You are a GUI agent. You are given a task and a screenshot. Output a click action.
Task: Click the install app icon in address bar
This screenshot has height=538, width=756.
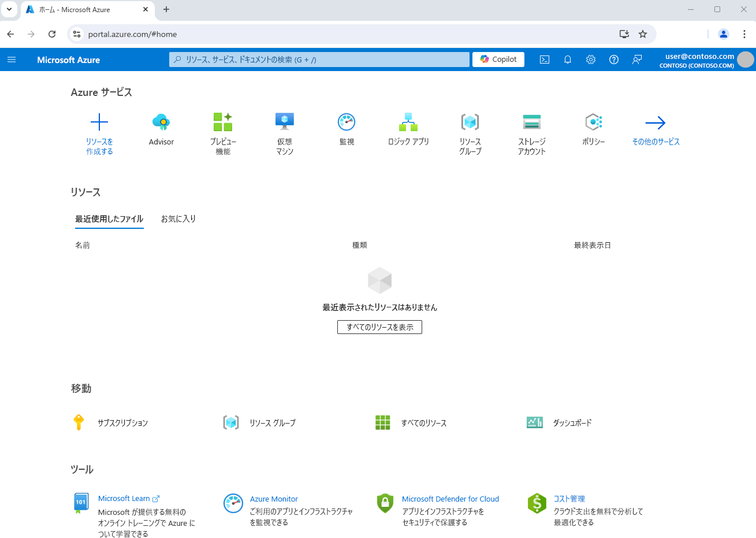coord(624,34)
